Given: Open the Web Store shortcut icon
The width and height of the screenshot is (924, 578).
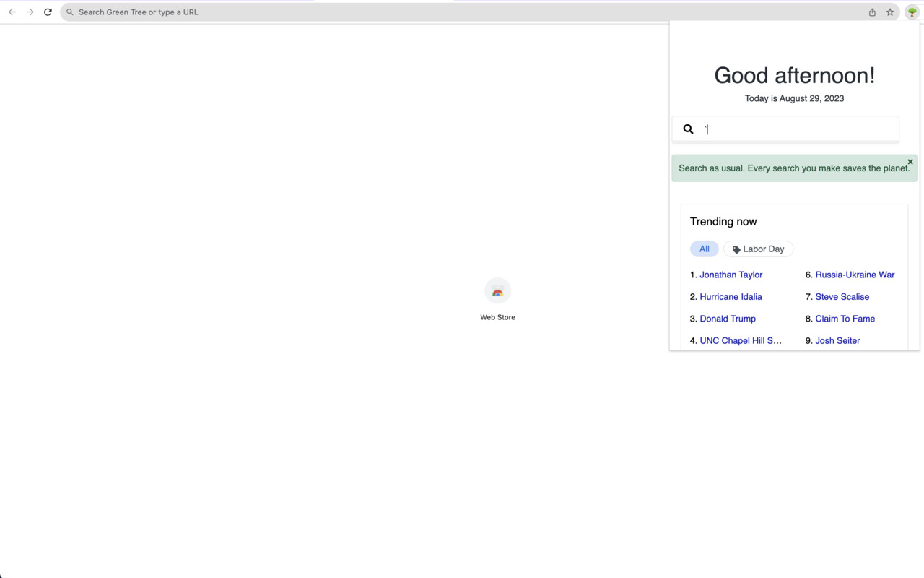Looking at the screenshot, I should click(497, 291).
